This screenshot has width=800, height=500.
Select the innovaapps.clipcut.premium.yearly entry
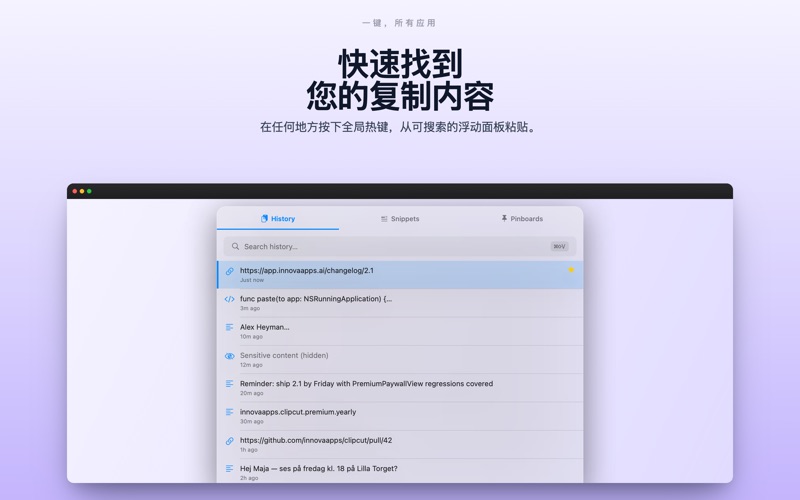[400, 416]
